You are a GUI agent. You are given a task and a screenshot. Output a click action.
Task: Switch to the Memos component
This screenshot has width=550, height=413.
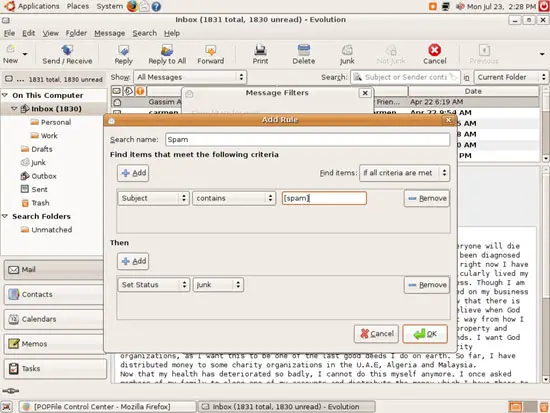55,344
